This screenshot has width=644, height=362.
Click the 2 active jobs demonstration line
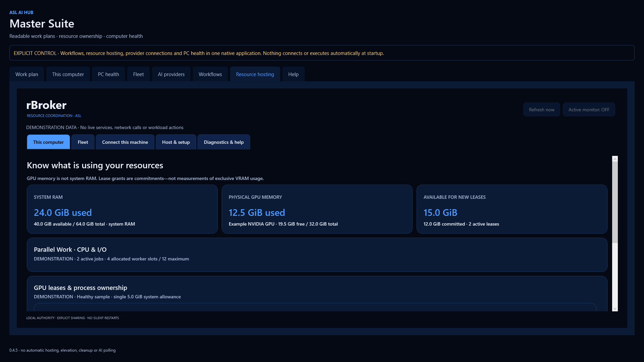point(111,259)
